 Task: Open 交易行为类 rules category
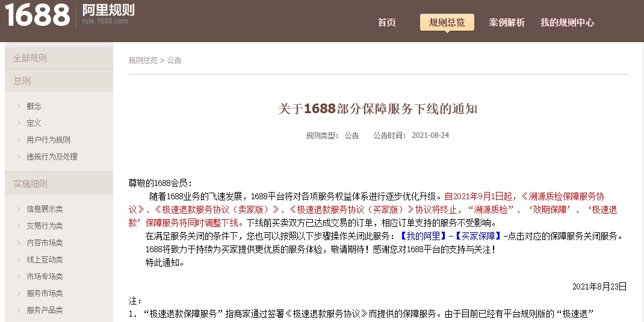click(x=45, y=226)
